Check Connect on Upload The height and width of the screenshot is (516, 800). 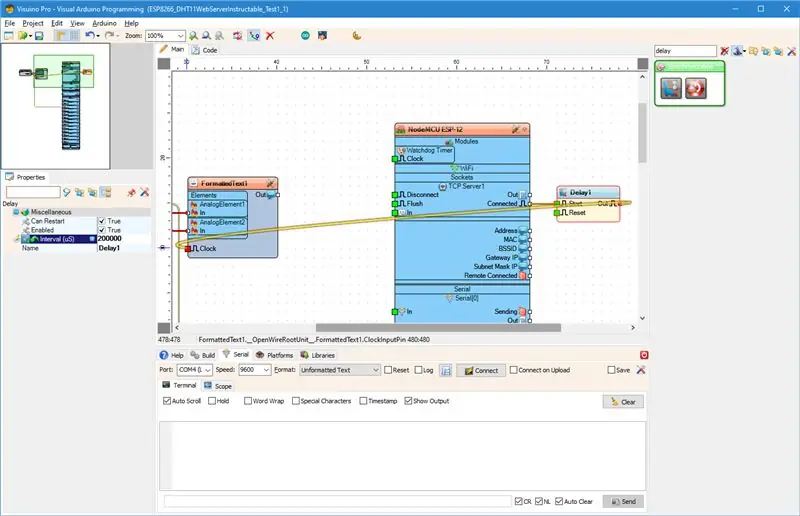click(514, 370)
